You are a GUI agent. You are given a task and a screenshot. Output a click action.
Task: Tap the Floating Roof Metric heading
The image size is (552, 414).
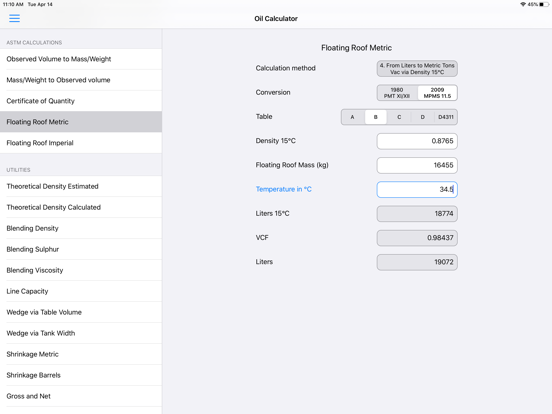coord(356,48)
